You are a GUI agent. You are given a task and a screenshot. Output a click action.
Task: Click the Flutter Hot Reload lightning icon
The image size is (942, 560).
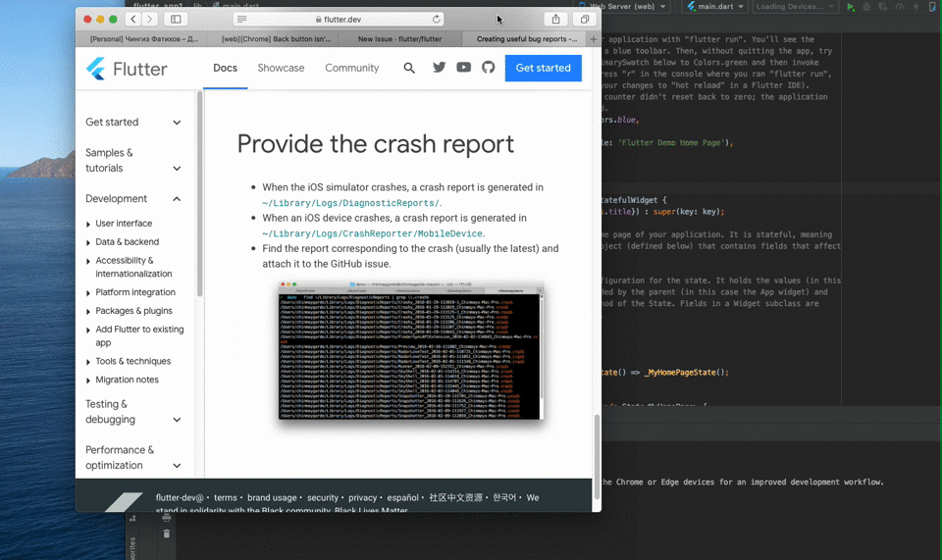(916, 7)
